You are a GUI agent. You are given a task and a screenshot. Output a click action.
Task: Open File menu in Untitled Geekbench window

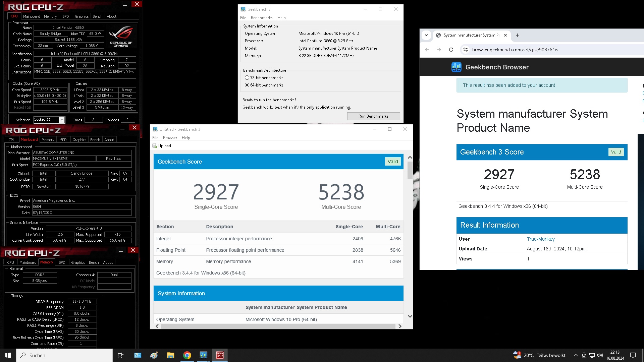(x=155, y=138)
